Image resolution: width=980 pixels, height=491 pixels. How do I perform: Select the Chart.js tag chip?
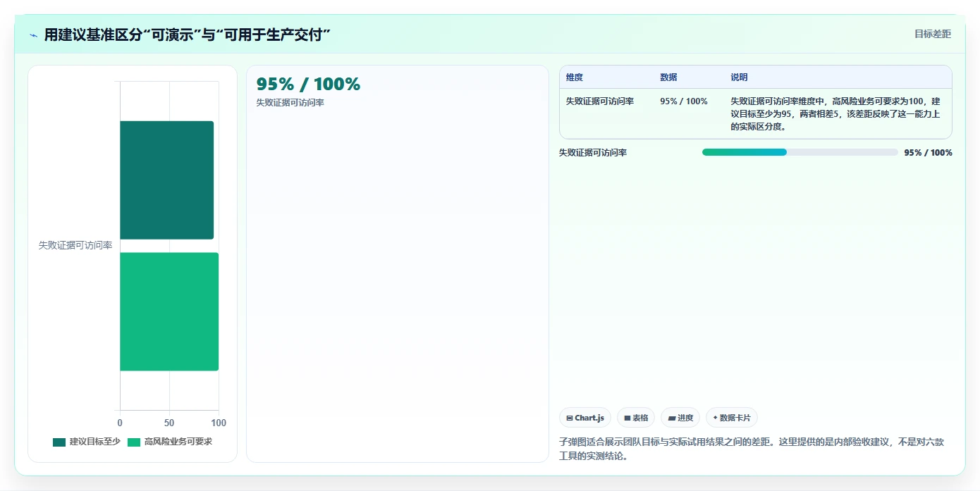tap(585, 418)
